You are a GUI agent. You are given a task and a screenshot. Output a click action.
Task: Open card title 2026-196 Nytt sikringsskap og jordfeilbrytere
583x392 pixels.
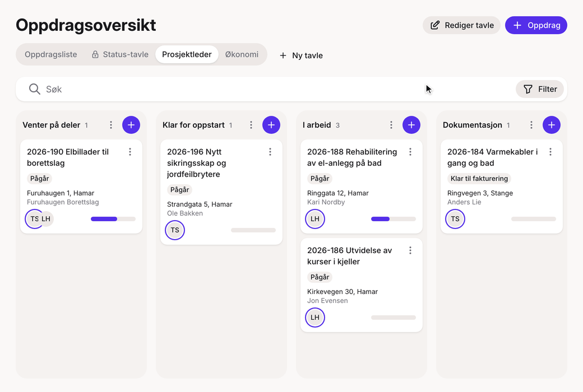(x=196, y=163)
